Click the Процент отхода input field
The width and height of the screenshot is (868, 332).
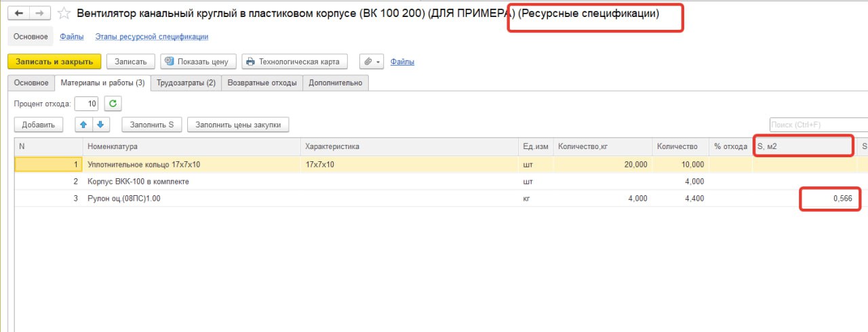tap(86, 104)
